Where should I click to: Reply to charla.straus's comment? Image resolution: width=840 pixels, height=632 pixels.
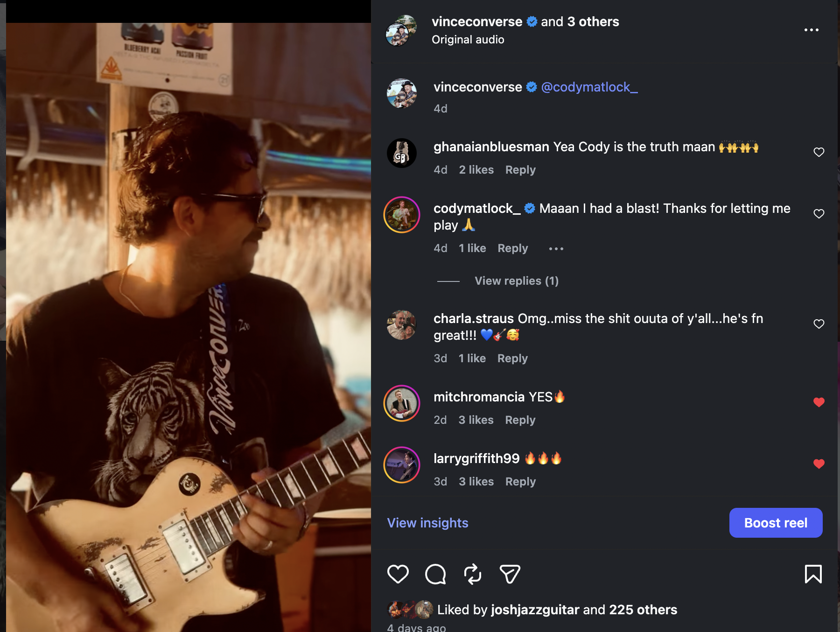512,358
